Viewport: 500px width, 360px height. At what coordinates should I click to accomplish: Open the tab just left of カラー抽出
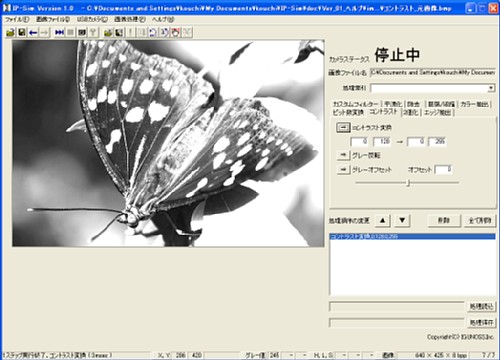click(441, 104)
